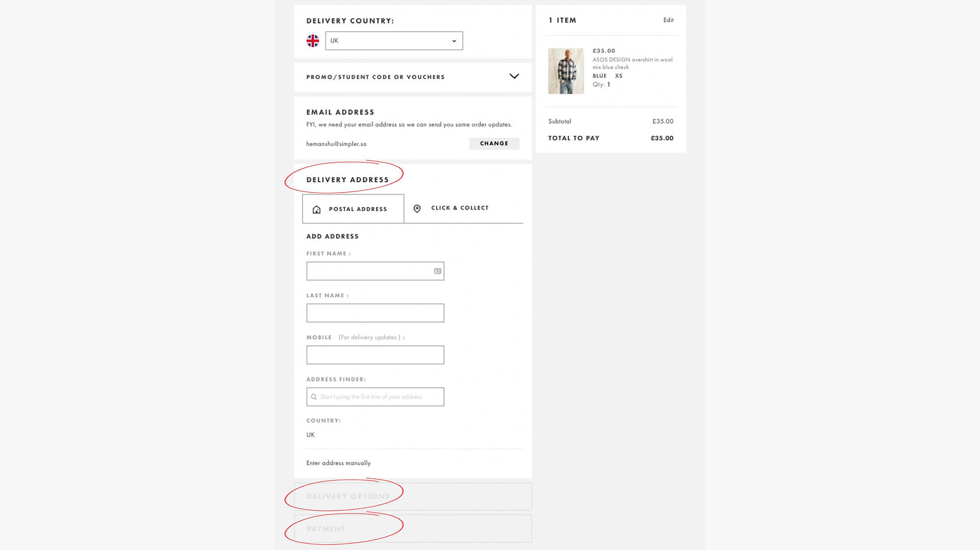Click the location pin icon for Click & Collect
Screen dimensions: 980x550
(x=417, y=208)
